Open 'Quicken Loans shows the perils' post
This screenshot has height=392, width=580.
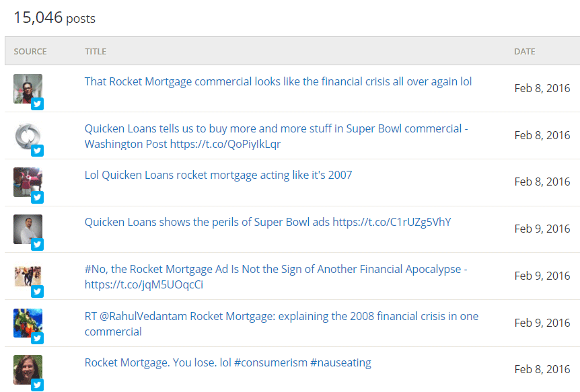click(x=268, y=222)
